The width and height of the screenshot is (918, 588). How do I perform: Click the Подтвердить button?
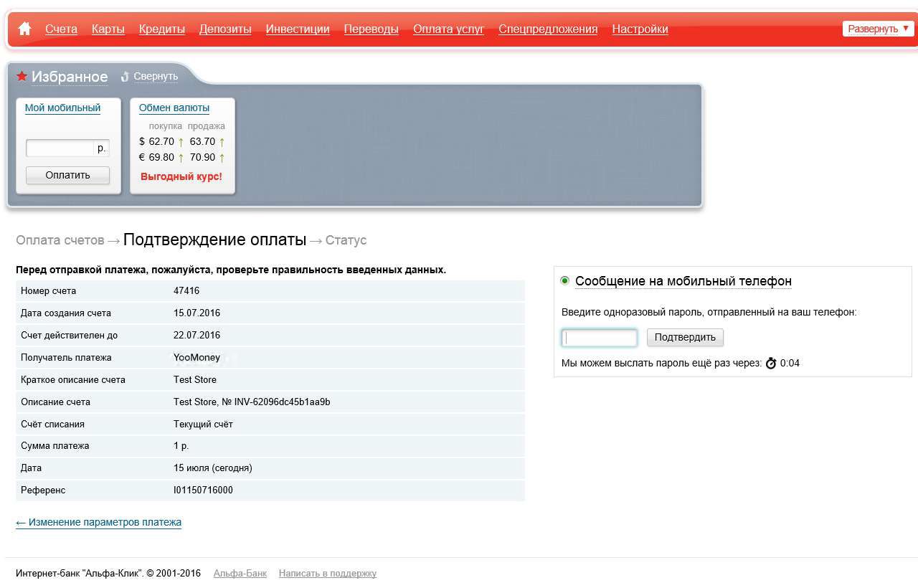(x=686, y=337)
